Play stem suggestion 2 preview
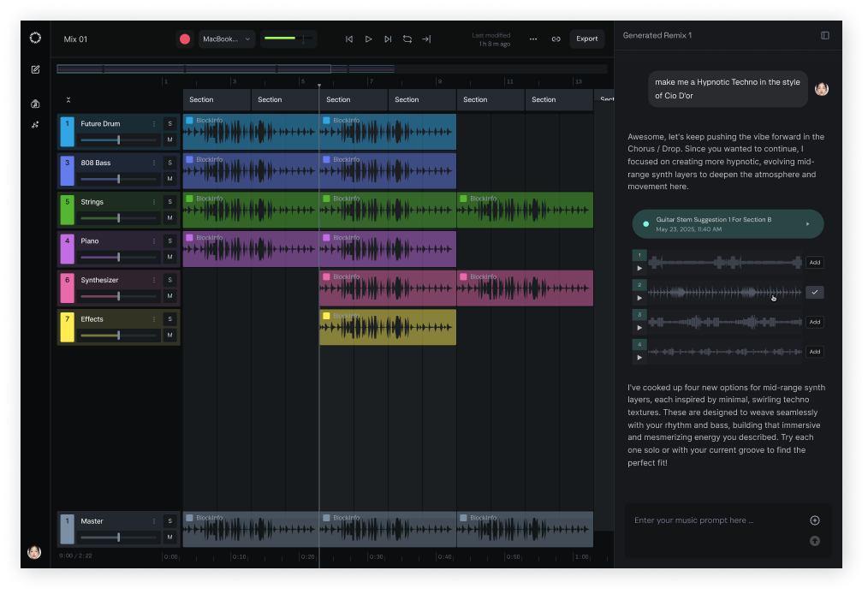868x594 pixels. pyautogui.click(x=639, y=299)
